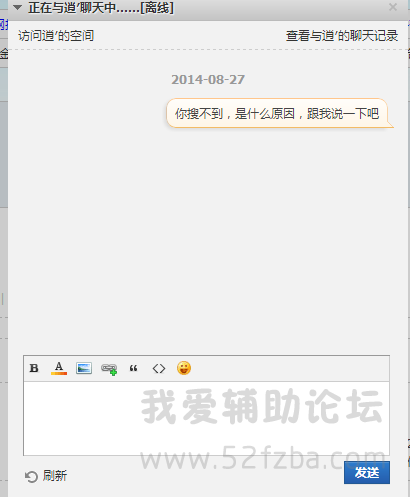
Task: Refresh the chat via 刷新 label
Action: tap(55, 476)
